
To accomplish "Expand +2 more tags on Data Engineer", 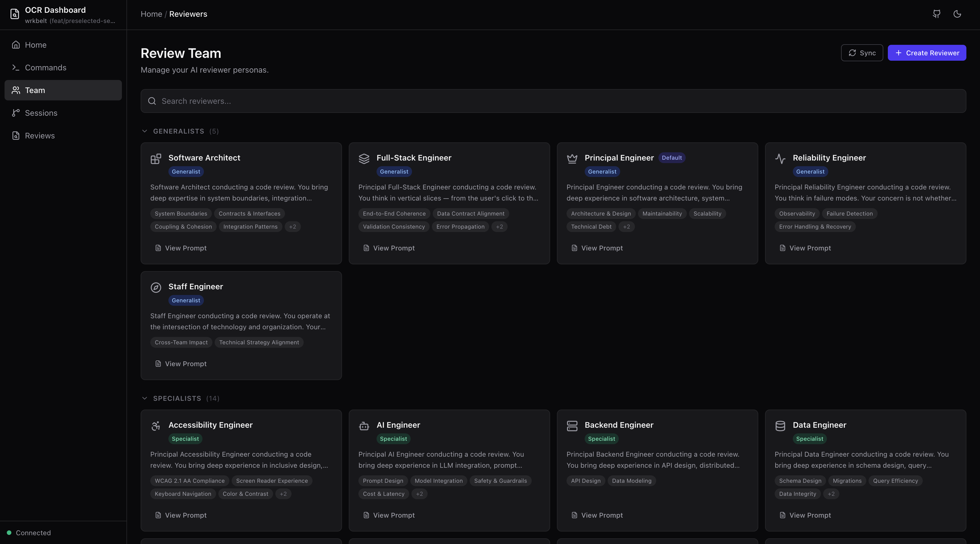I will tap(831, 494).
